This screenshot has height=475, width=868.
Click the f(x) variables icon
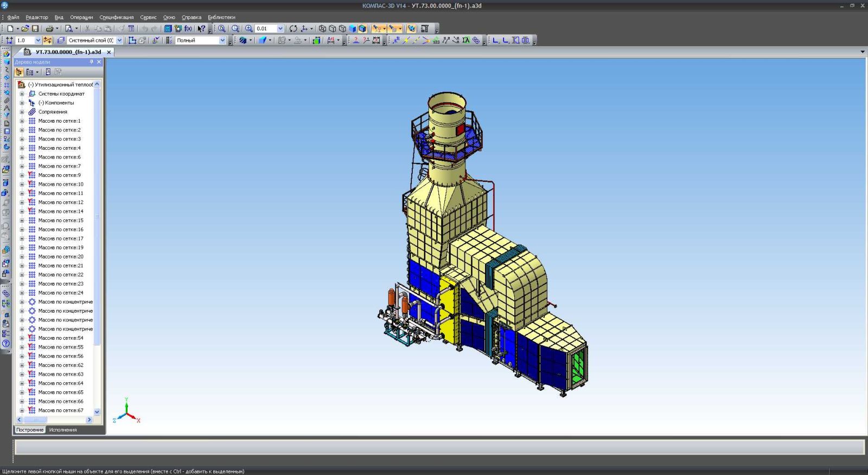click(x=188, y=29)
